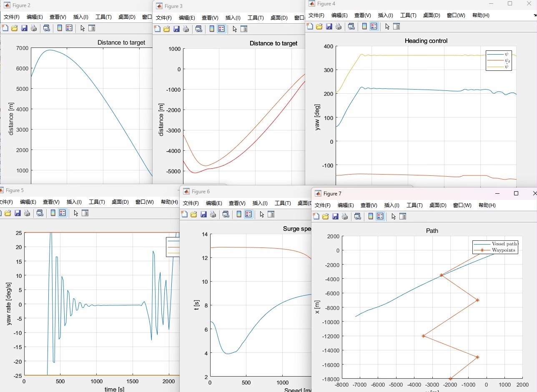Toggle the Link Plot button in Figure 4
The width and height of the screenshot is (537, 392).
point(351,26)
